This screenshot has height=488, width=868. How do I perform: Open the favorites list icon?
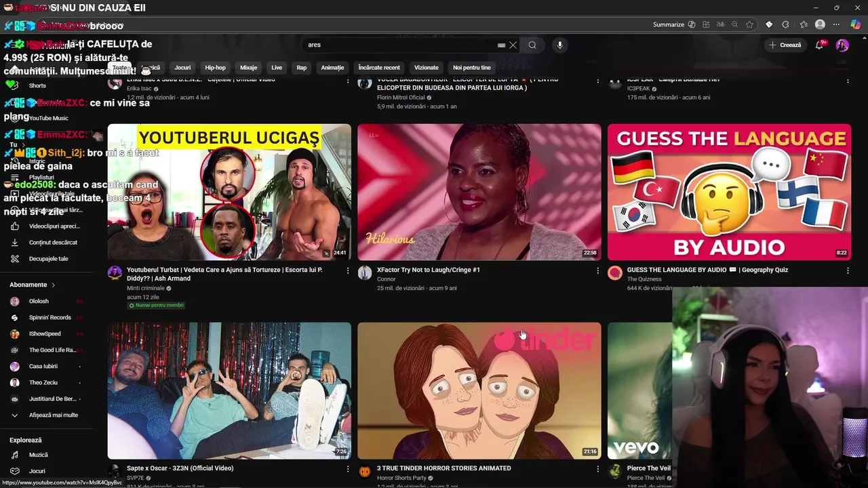[804, 24]
